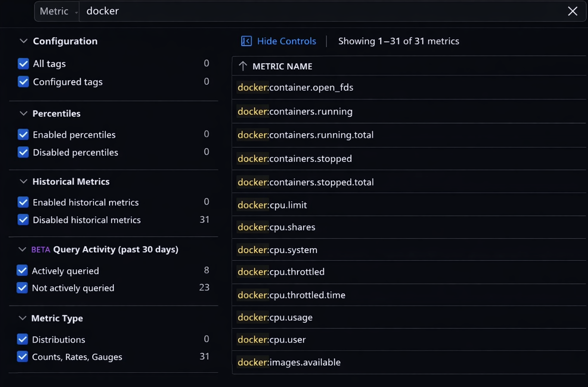Screen dimensions: 588x387
Task: Select the docker:containers.stopped row
Action: tap(409, 159)
